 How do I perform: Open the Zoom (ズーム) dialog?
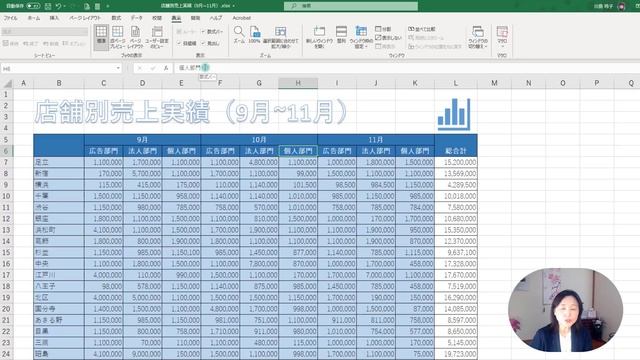tap(239, 35)
